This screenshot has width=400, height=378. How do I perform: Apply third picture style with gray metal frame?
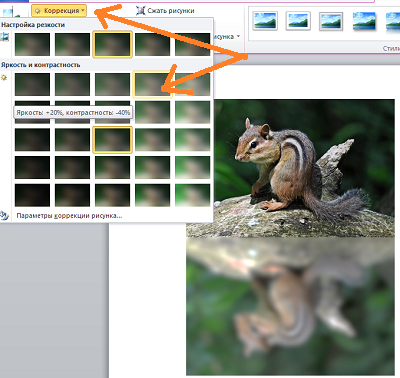pos(331,21)
